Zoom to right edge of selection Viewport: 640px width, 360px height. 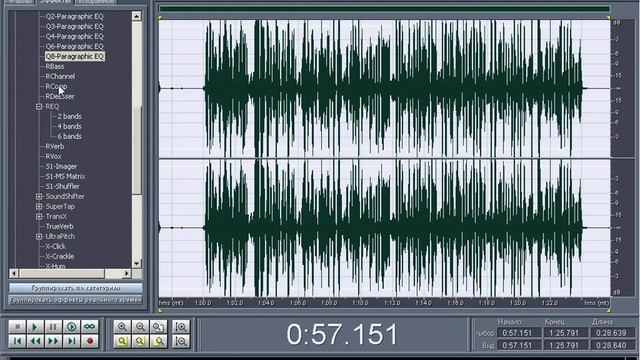[158, 341]
